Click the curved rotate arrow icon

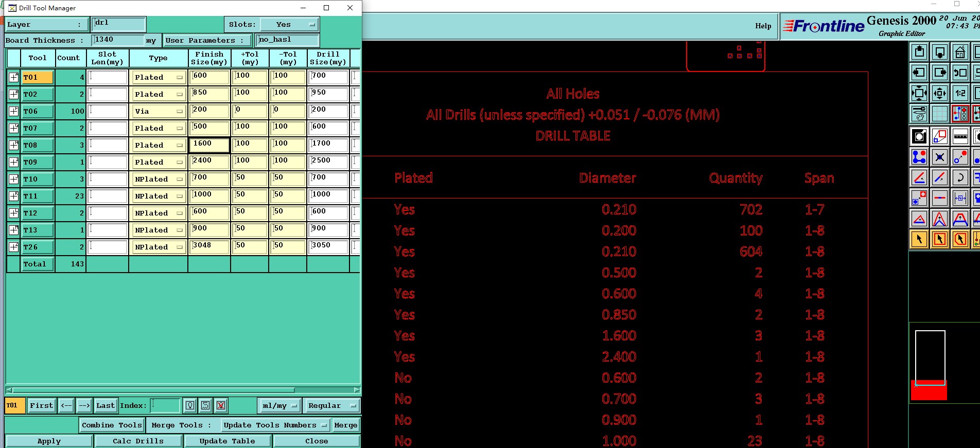click(x=960, y=177)
